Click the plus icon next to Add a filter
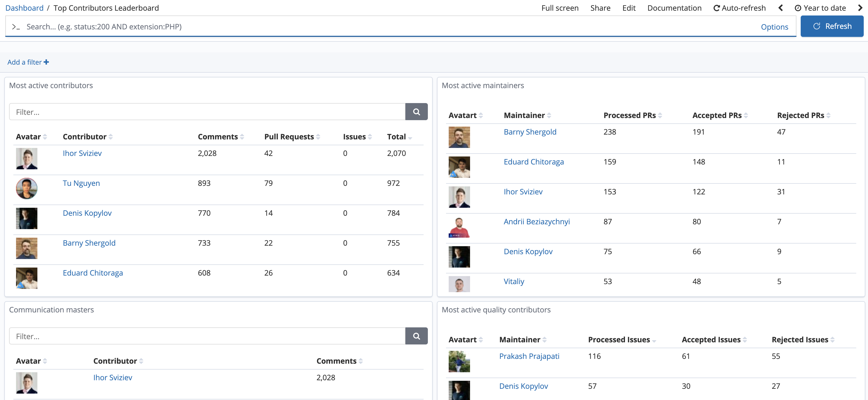Viewport: 868px width, 400px height. point(46,62)
